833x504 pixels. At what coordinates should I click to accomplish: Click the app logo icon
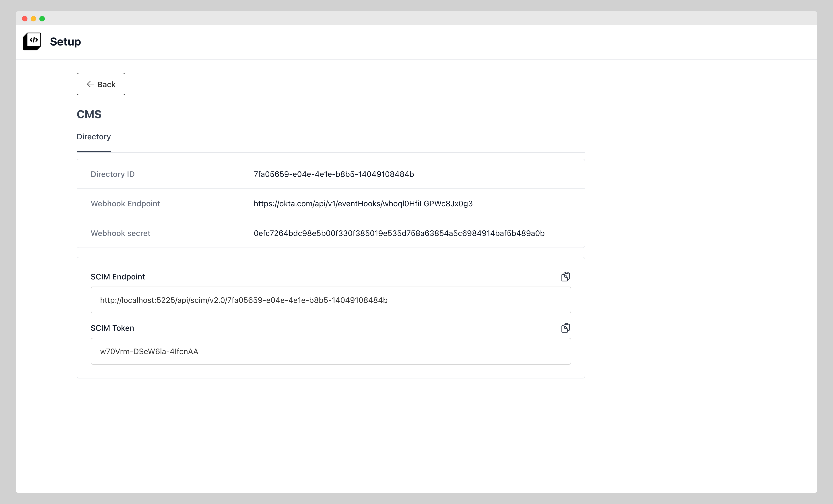point(32,41)
